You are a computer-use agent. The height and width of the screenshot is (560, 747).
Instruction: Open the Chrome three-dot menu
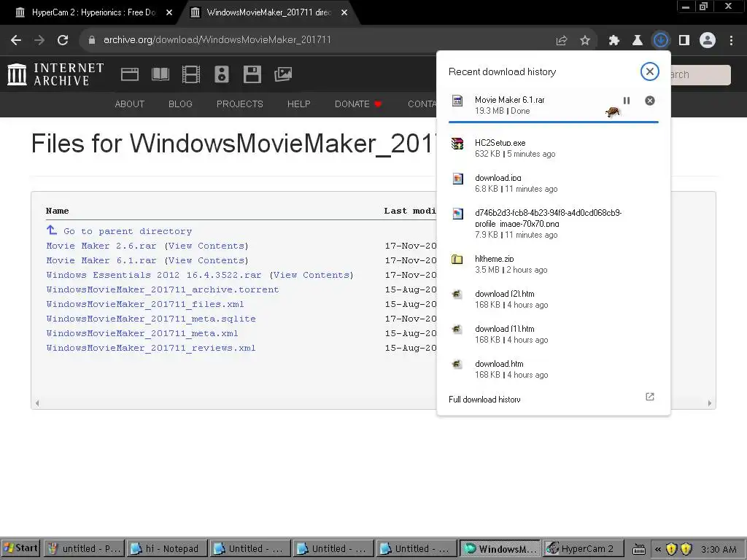[x=731, y=41]
